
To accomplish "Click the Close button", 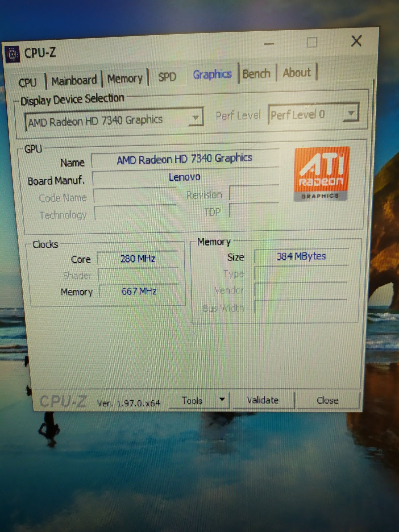I will [x=327, y=400].
